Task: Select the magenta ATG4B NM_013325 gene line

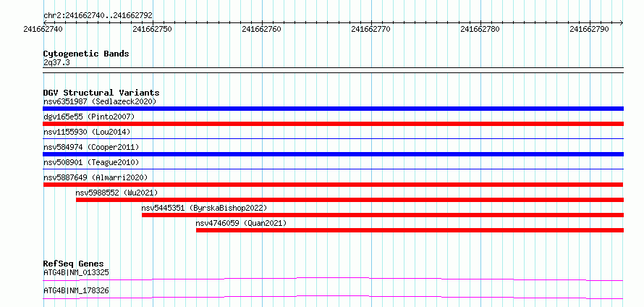Action: click(333, 279)
